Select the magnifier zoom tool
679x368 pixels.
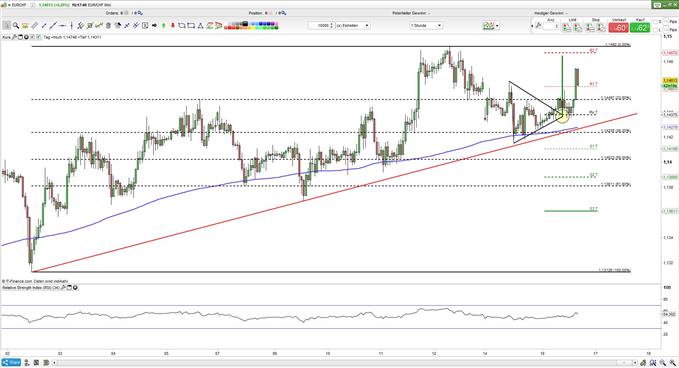pyautogui.click(x=16, y=26)
